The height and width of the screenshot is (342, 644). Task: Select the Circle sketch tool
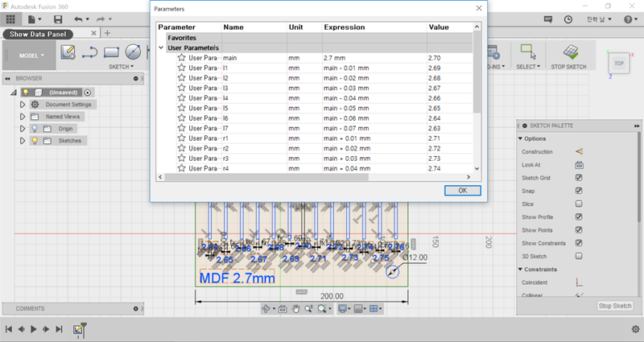coord(133,52)
